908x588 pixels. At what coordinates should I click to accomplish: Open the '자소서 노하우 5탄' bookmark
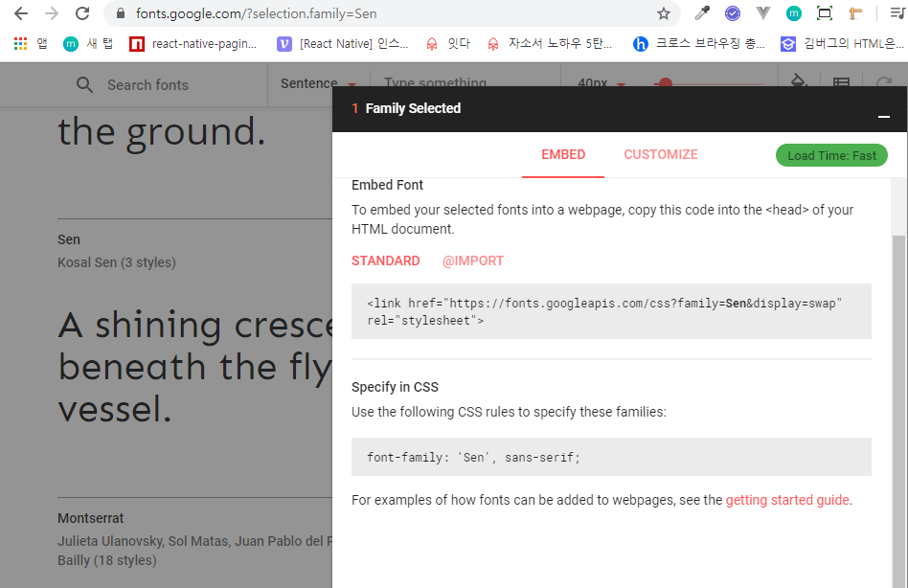550,43
